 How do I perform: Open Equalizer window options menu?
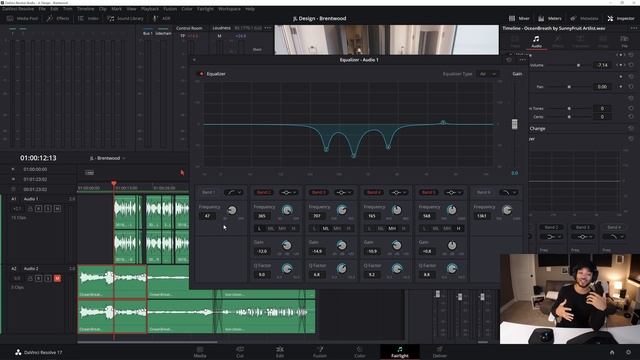click(x=522, y=60)
